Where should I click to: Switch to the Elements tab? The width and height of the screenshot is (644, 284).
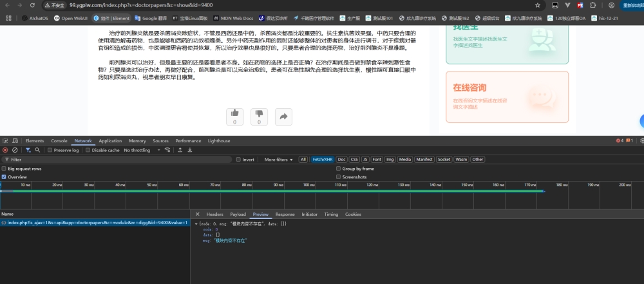point(35,140)
